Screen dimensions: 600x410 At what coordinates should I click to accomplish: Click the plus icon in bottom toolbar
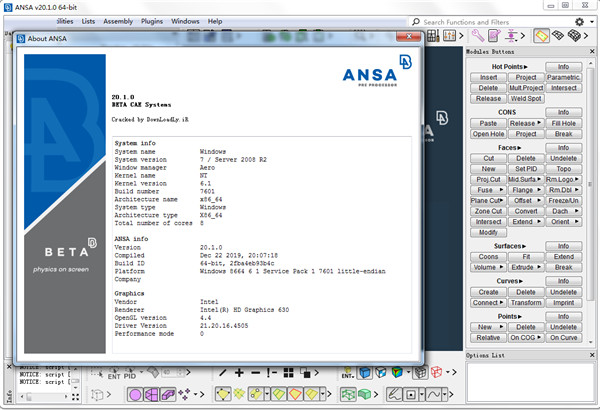(239, 373)
